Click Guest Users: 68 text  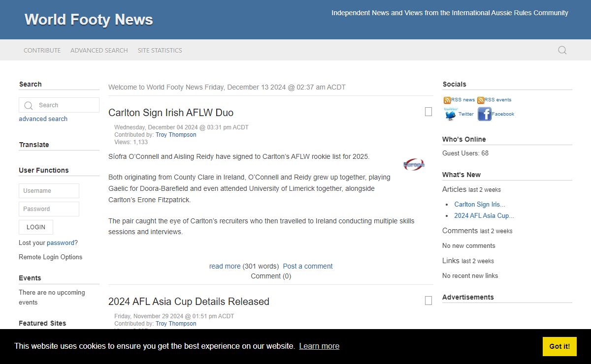[465, 153]
